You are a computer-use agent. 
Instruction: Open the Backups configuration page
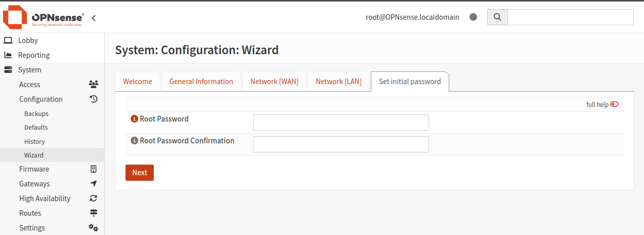36,113
